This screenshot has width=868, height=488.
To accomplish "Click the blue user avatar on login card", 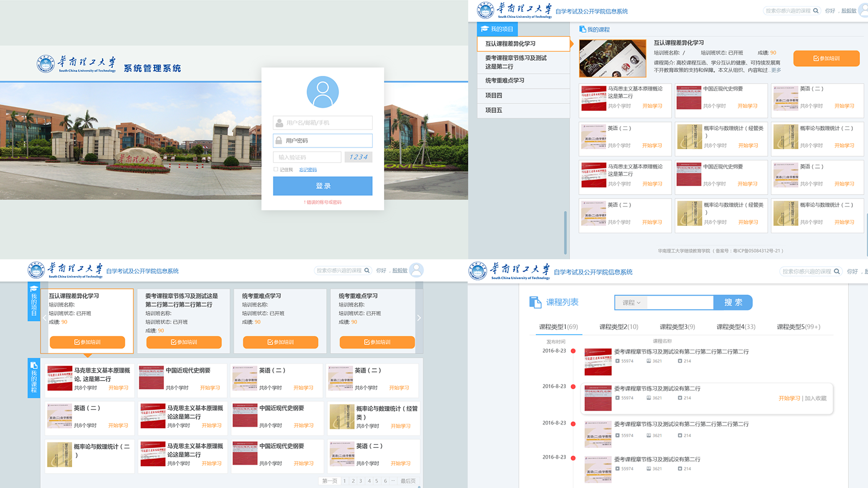I will tap(322, 92).
